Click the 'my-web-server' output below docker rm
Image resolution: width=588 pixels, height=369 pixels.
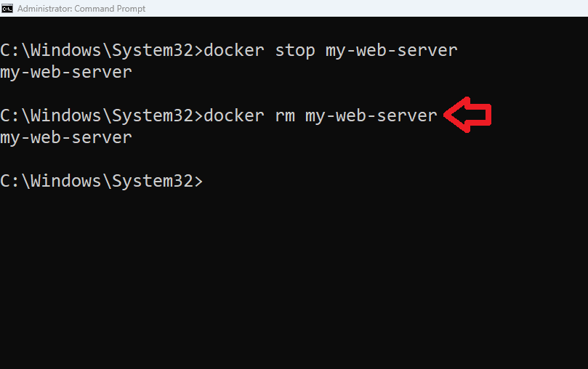coord(66,137)
